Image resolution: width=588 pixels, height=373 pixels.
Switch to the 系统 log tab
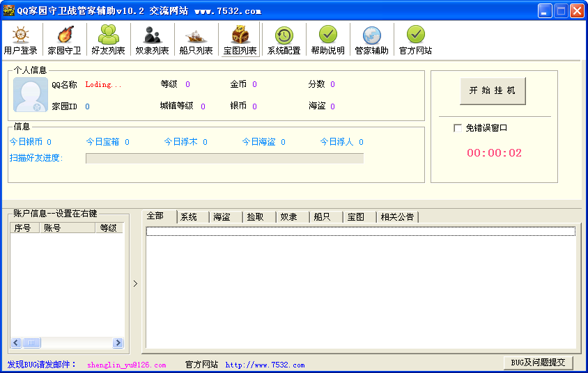point(189,217)
